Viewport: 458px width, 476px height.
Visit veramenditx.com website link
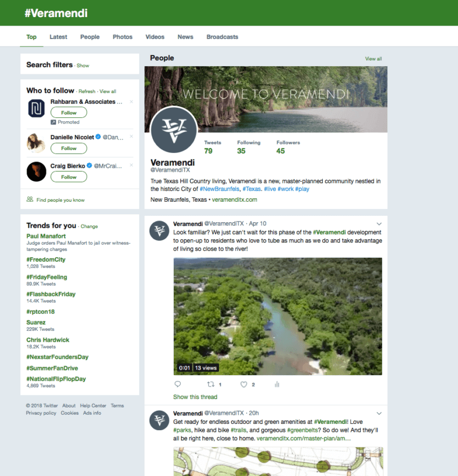point(234,199)
